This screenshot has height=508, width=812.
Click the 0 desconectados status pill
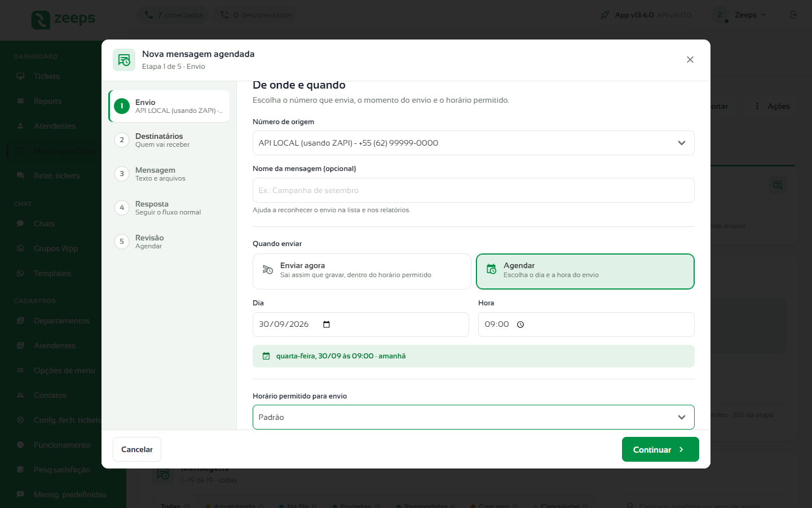point(256,15)
